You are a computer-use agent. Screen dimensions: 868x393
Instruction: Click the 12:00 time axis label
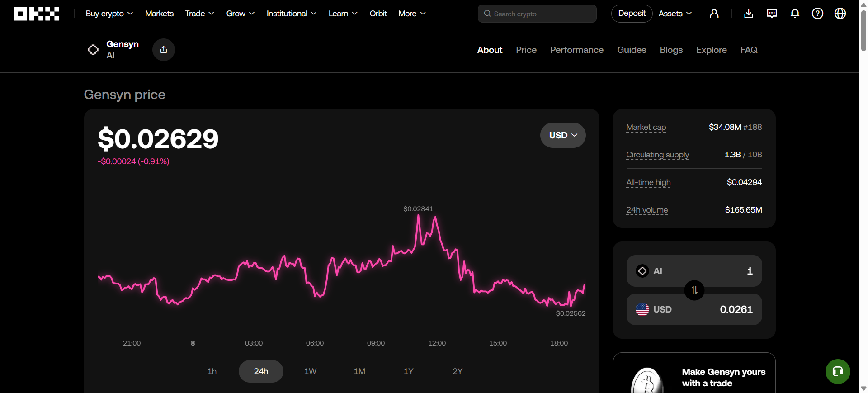coord(437,343)
